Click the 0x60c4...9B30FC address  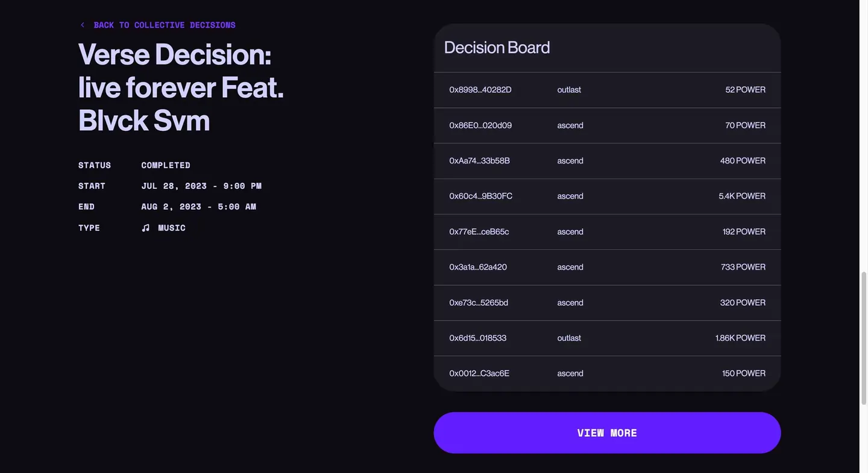pos(480,196)
